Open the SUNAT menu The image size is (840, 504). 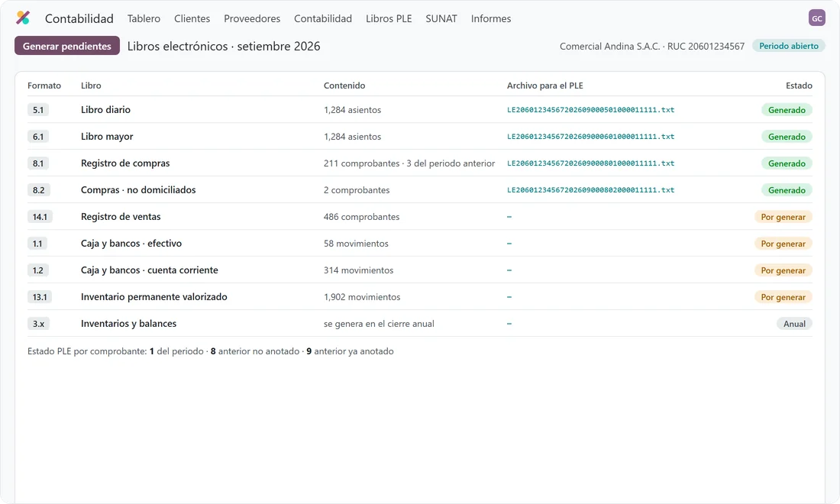pyautogui.click(x=441, y=18)
